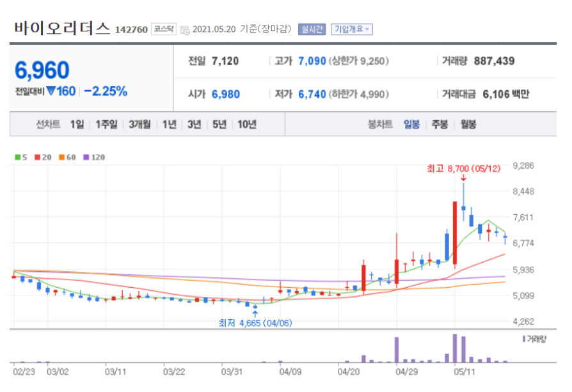Screen dimensions: 572x392
Task: Click the low price 6,740
Action: click(x=312, y=95)
